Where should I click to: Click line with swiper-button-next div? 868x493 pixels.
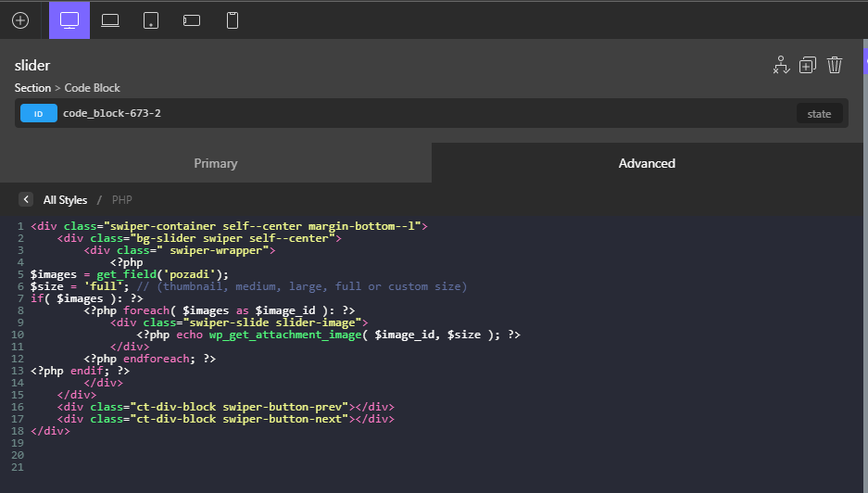(226, 419)
